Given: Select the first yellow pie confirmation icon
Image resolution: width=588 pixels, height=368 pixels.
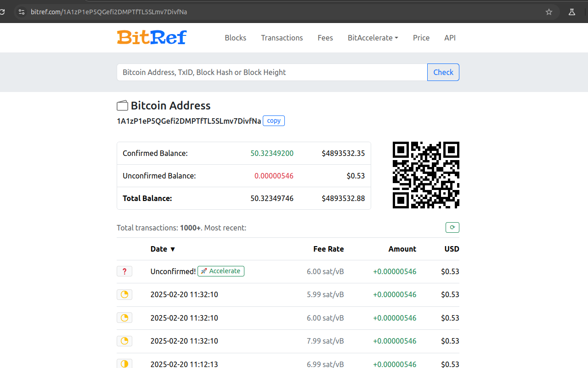Looking at the screenshot, I should pos(124,294).
